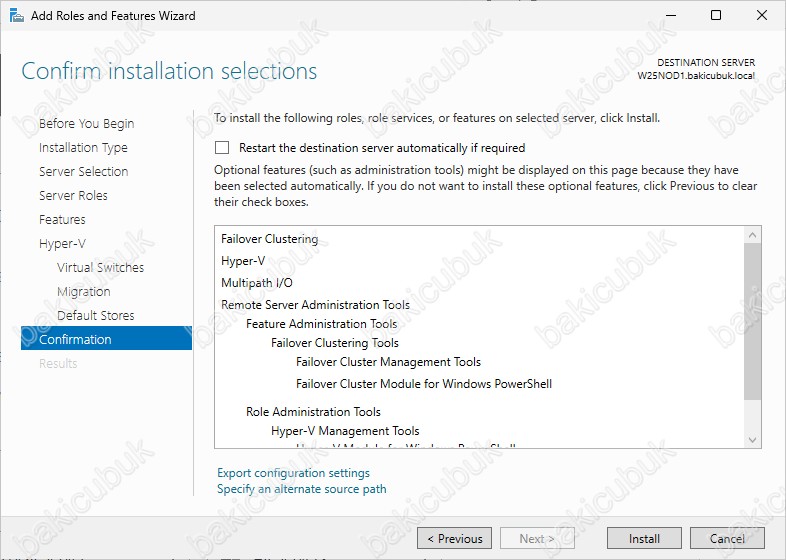Click scroll up arrow in features list

[752, 235]
